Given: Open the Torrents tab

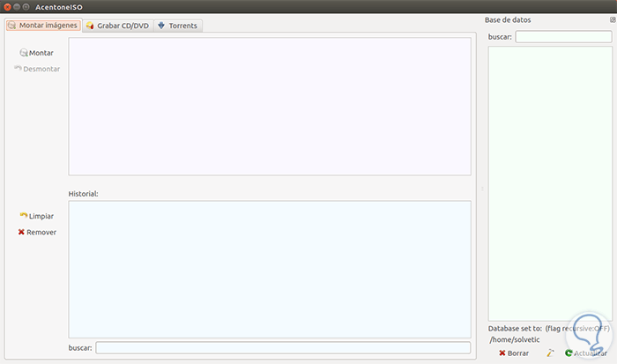Looking at the screenshot, I should point(178,26).
